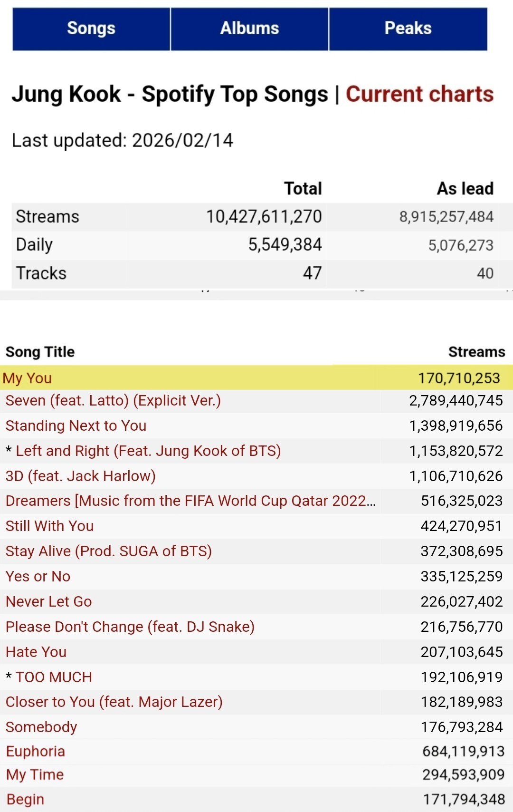Open the My You song link
513x812 pixels.
click(28, 378)
